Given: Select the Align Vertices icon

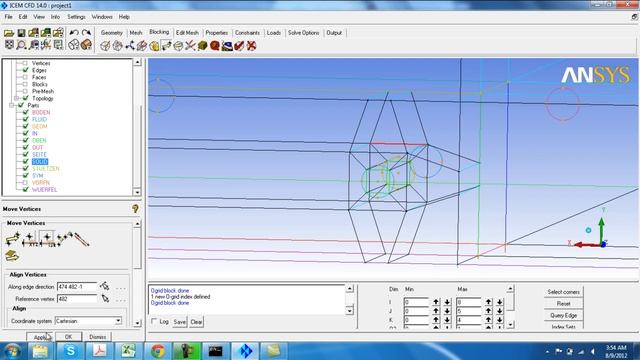Looking at the screenshot, I should 47,239.
